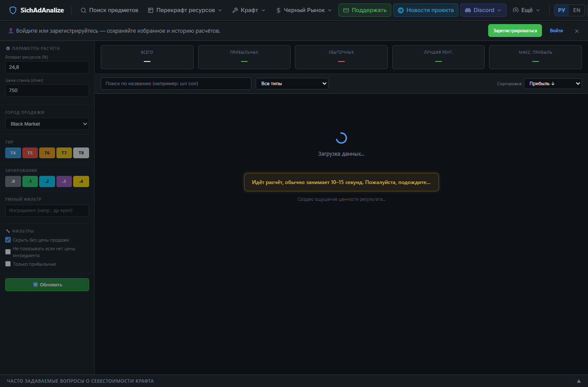This screenshot has height=387, width=588.
Task: Enable Не показывать если нет цены ингредиента
Action: coord(8,252)
